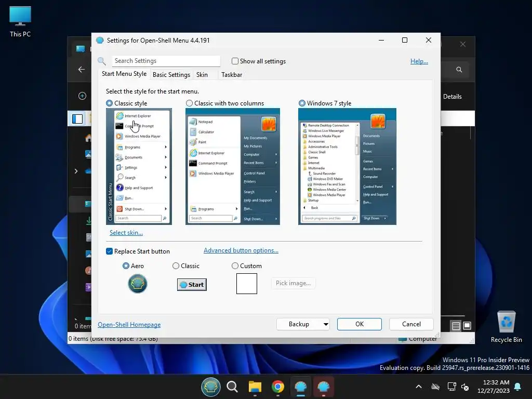Open the Select skin... link
The height and width of the screenshot is (399, 532).
point(126,233)
